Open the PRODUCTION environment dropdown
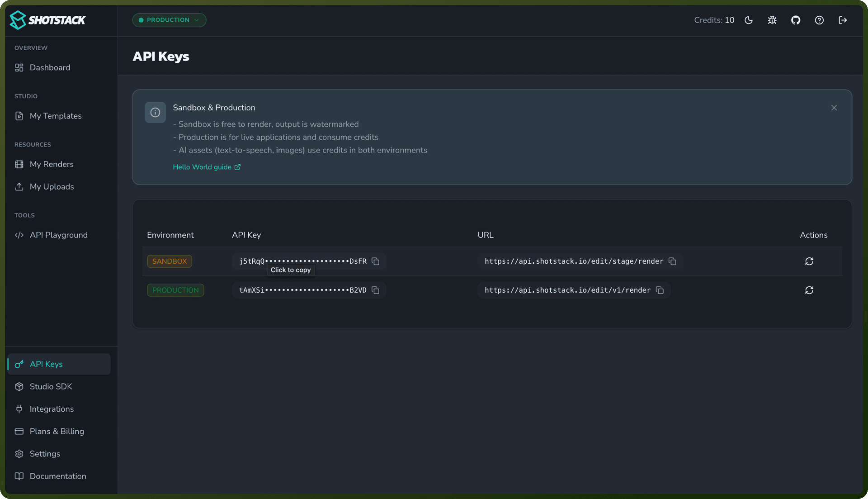868x499 pixels. tap(169, 20)
